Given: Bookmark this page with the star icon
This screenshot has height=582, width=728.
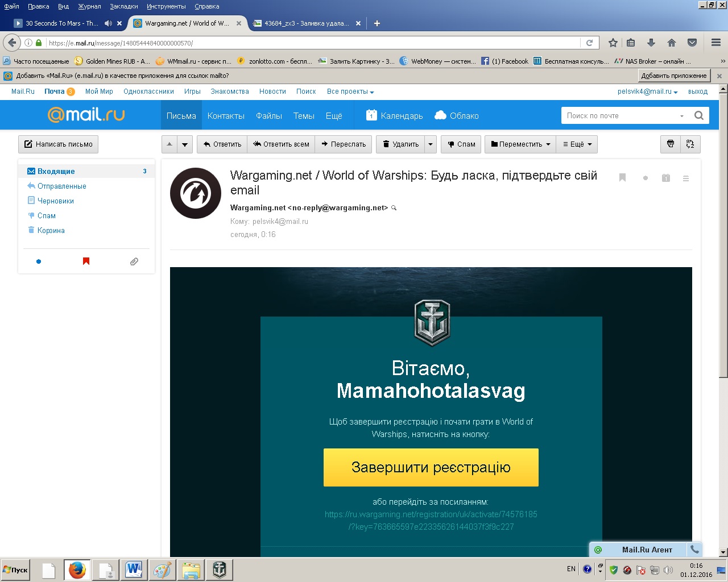Looking at the screenshot, I should pos(613,43).
